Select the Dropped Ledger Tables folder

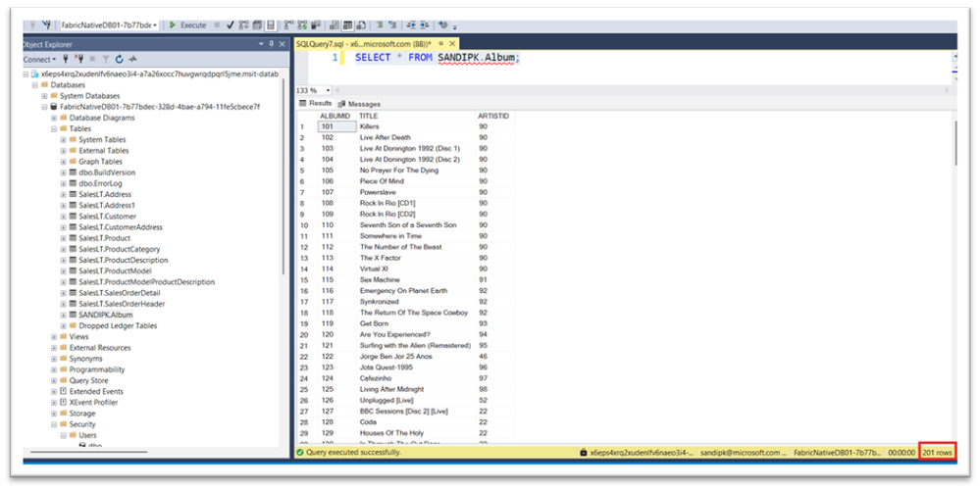[118, 325]
